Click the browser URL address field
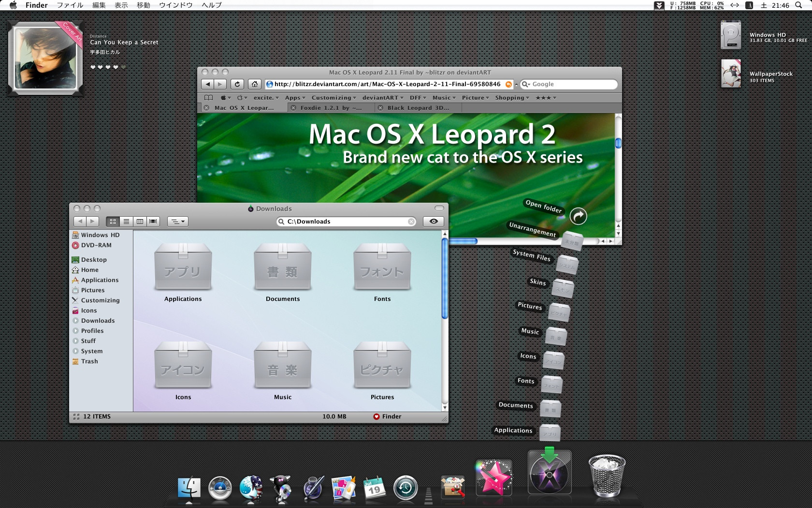812x508 pixels. point(389,84)
